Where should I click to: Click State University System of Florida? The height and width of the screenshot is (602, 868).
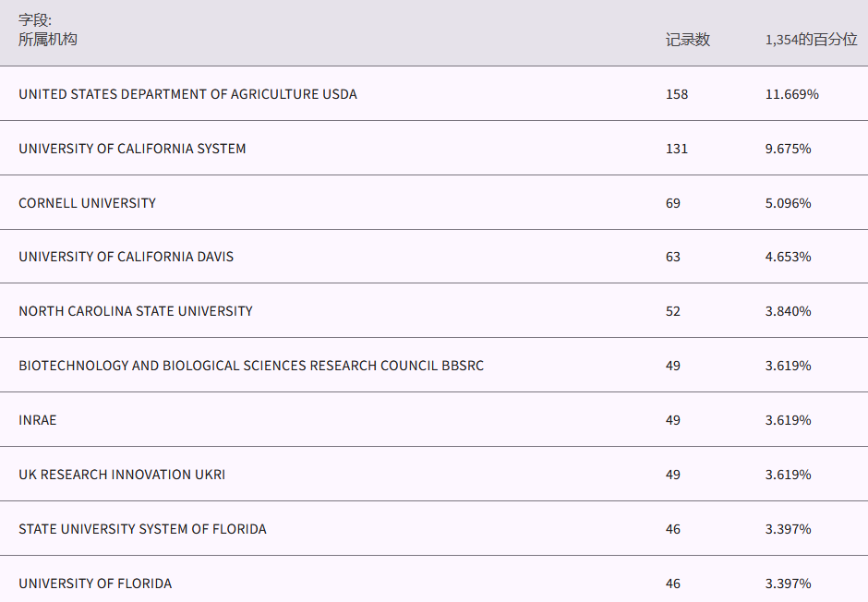[142, 529]
